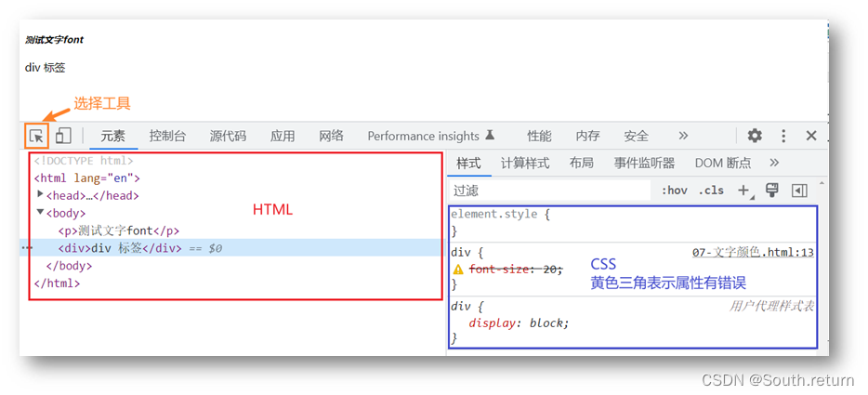This screenshot has width=868, height=395.
Task: Open source link 07-文字颜色.html:13
Action: coord(753,253)
